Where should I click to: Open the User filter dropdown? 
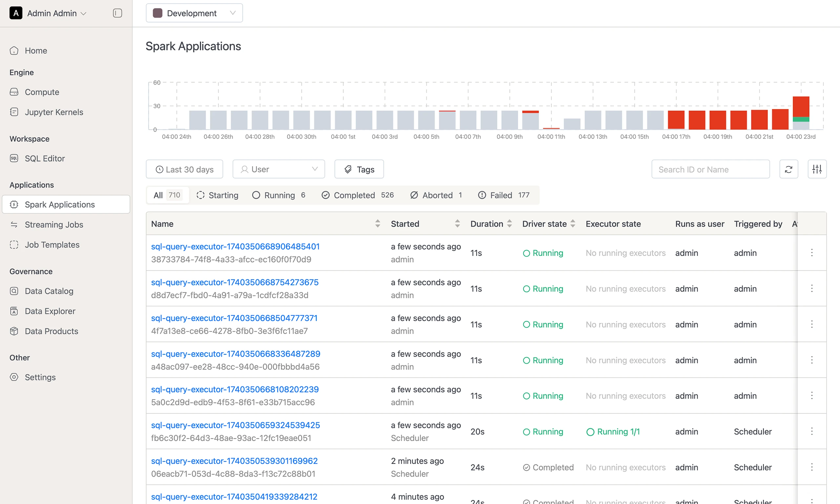279,169
